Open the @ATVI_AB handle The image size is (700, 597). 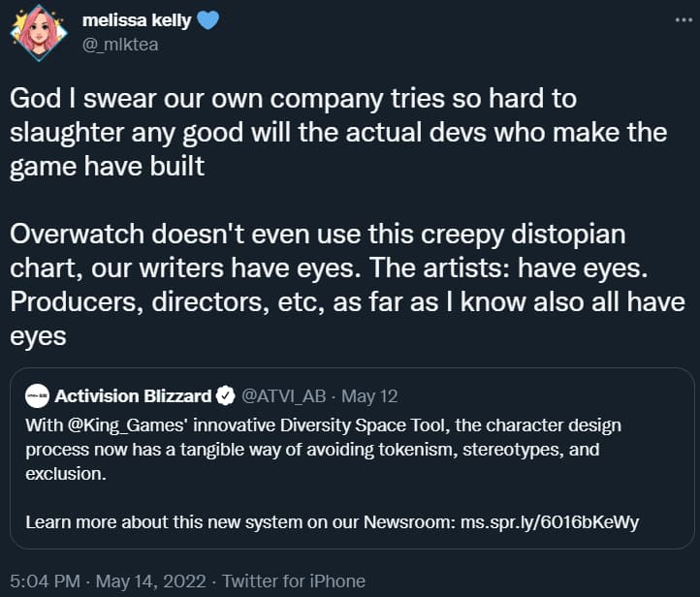284,396
